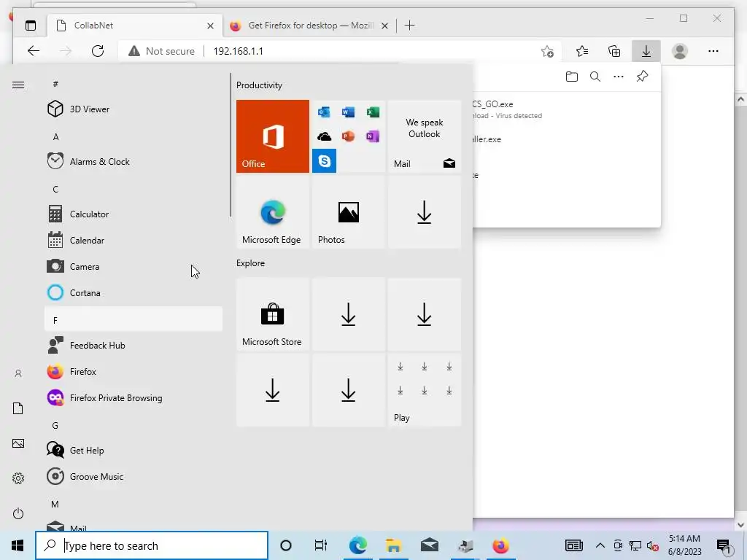Open the Photos tile

[348, 212]
